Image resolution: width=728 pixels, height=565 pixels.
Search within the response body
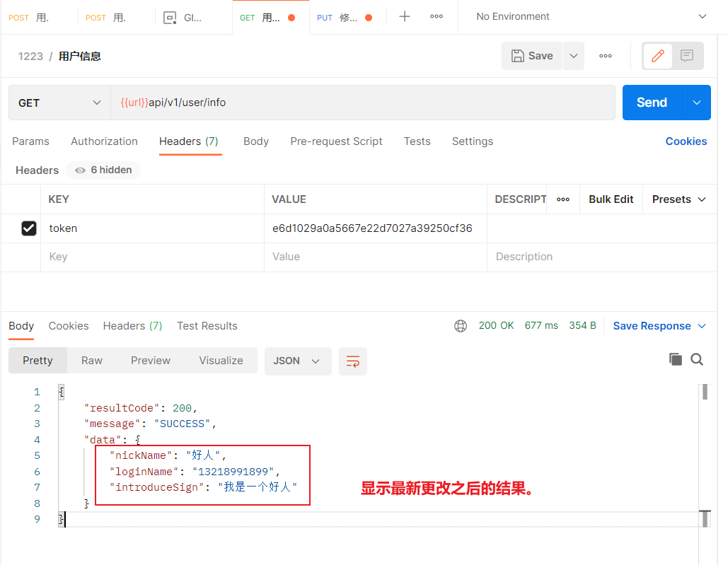pyautogui.click(x=697, y=359)
